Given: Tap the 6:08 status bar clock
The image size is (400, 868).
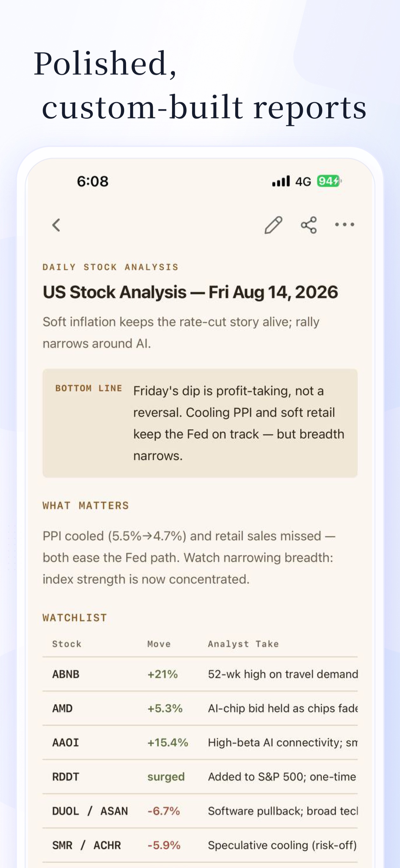Looking at the screenshot, I should pos(93,181).
